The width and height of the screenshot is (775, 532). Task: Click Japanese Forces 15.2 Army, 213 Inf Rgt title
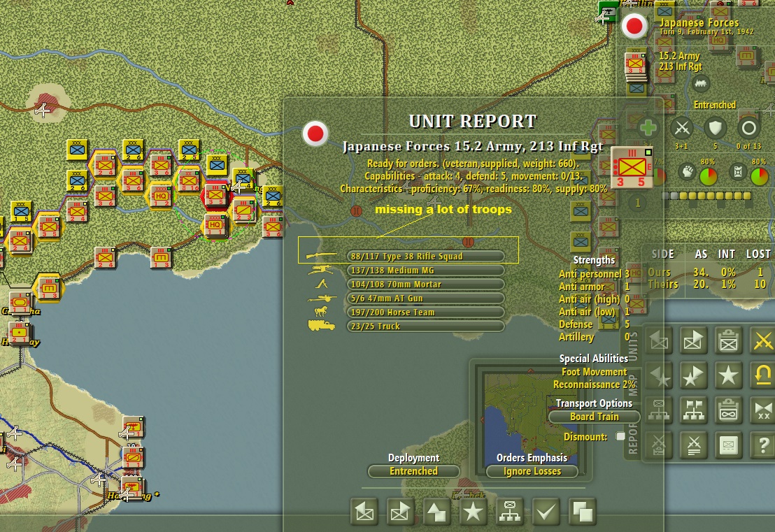(473, 146)
